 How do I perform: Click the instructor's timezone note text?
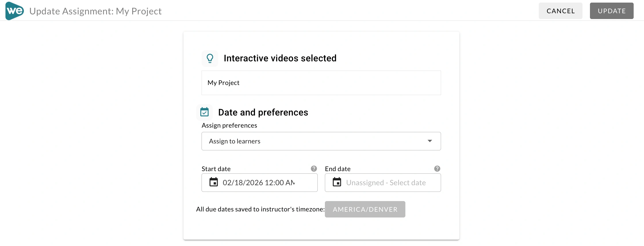point(260,209)
